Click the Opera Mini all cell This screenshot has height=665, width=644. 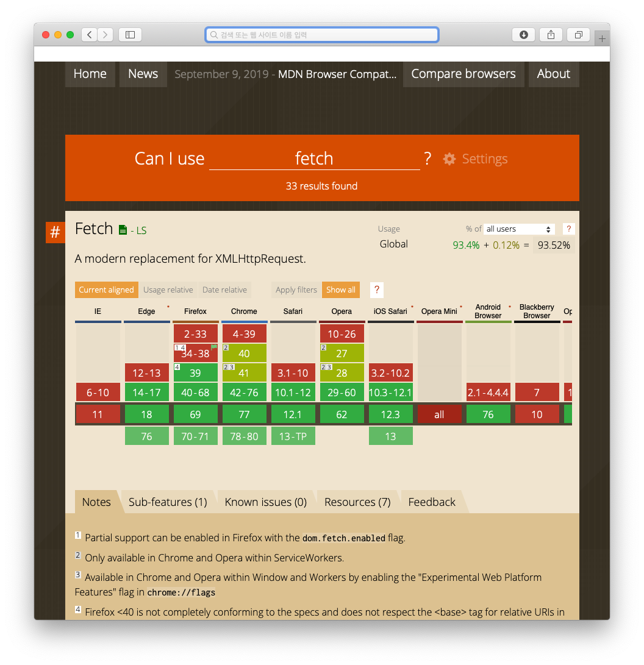tap(440, 414)
